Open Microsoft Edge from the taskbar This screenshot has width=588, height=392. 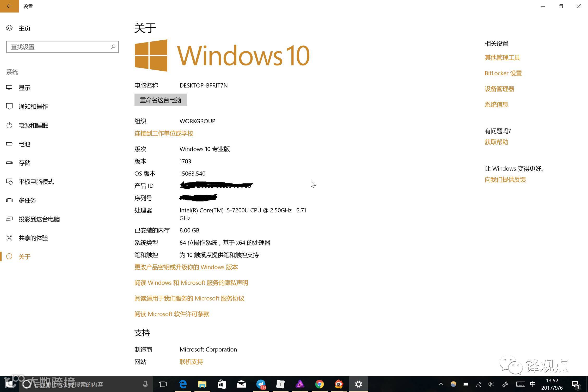183,384
